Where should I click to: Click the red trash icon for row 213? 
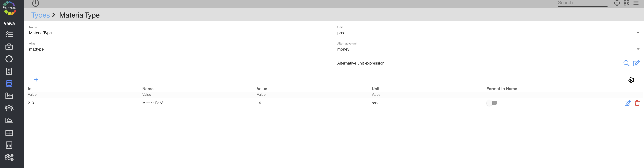pyautogui.click(x=637, y=103)
